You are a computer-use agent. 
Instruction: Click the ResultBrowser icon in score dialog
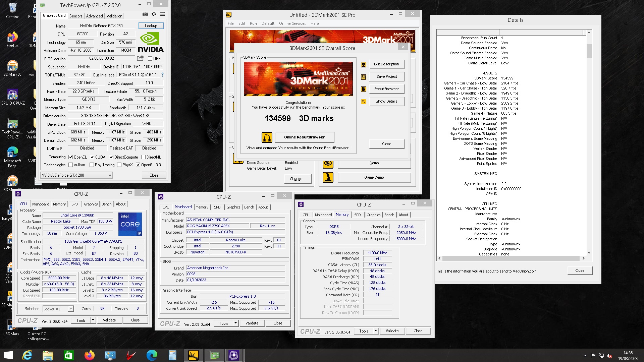[364, 89]
